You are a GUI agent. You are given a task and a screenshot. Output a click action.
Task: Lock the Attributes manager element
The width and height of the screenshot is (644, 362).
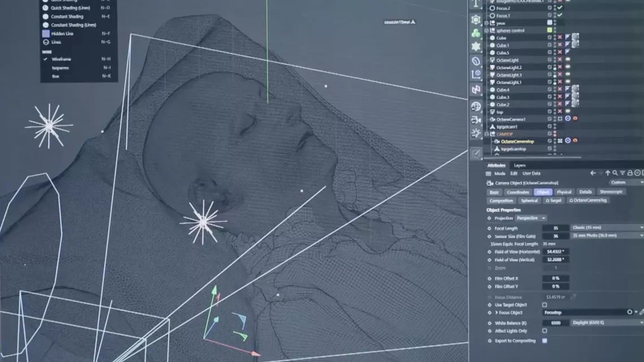[630, 173]
